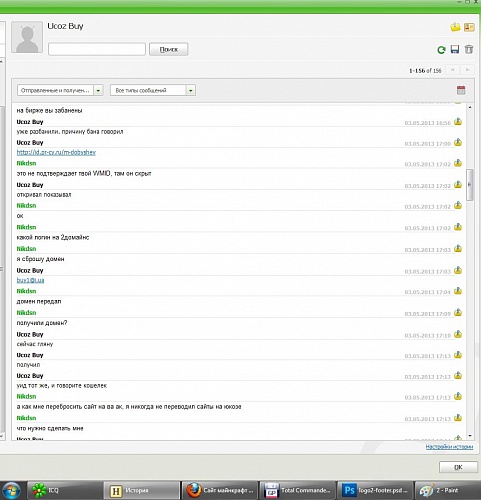Click message icon for 17:04 message

[458, 291]
